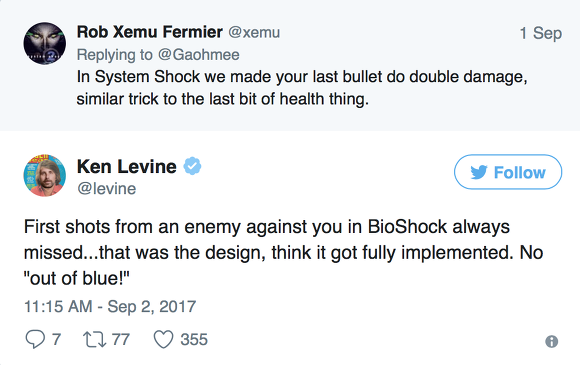Open the Rob Xemu Fermier name link
This screenshot has height=365, width=580.
point(149,32)
